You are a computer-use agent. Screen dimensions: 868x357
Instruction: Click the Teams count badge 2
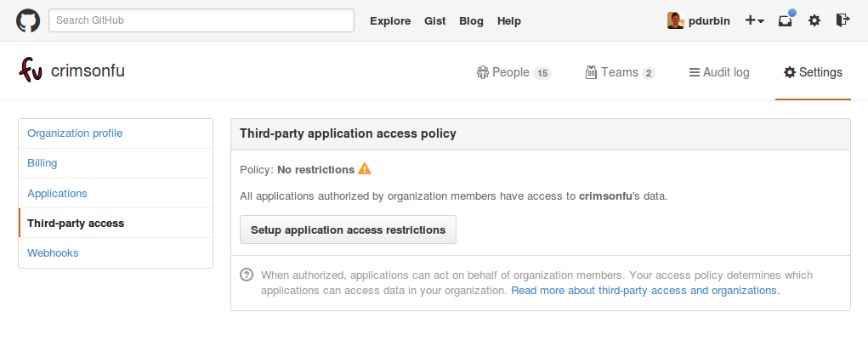[649, 73]
